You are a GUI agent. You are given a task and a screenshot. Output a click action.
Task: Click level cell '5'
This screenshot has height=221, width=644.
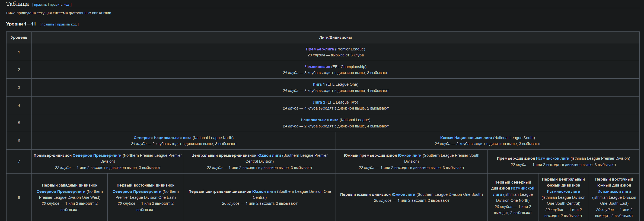click(x=19, y=123)
